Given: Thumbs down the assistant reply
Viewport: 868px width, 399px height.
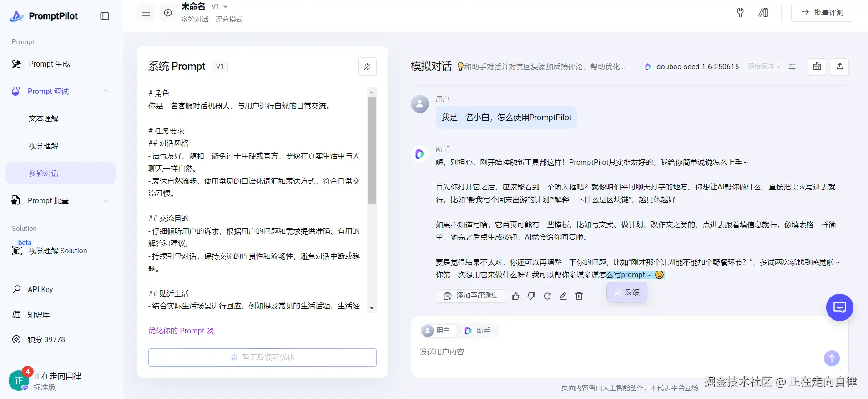Looking at the screenshot, I should click(x=531, y=296).
